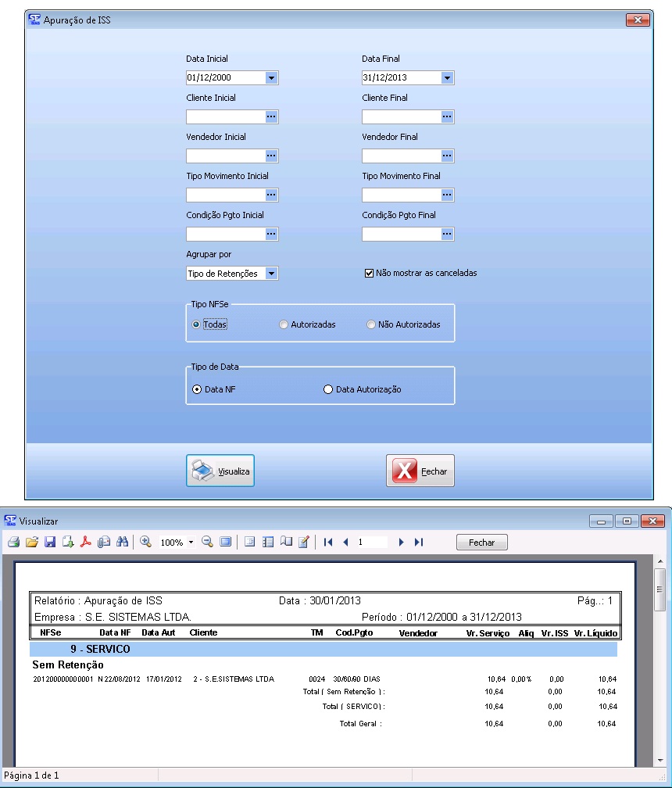Click the page number input field
This screenshot has height=788, width=672.
tap(371, 542)
